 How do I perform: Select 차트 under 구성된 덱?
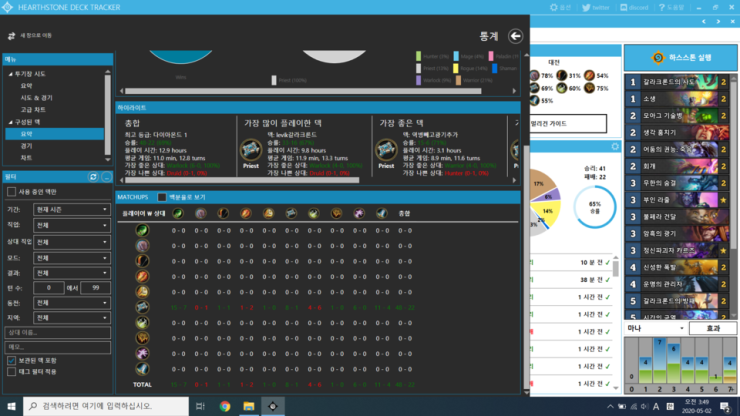[26, 158]
